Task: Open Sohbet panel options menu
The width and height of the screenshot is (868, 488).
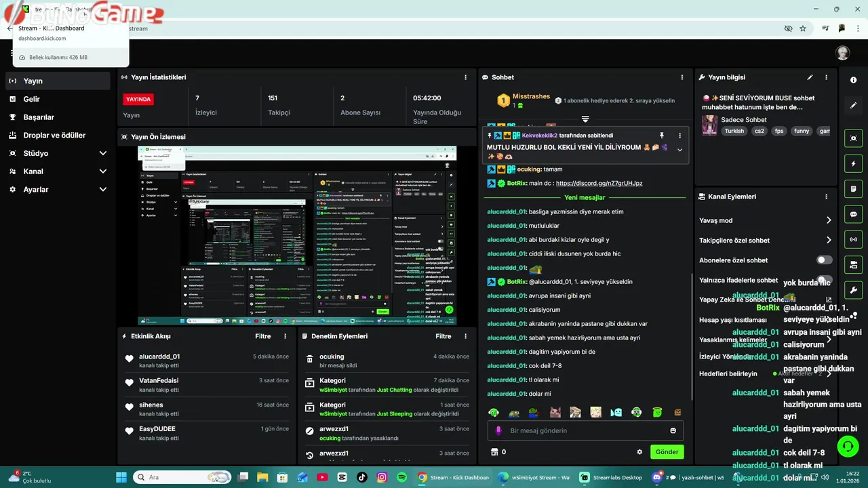Action: [x=682, y=77]
